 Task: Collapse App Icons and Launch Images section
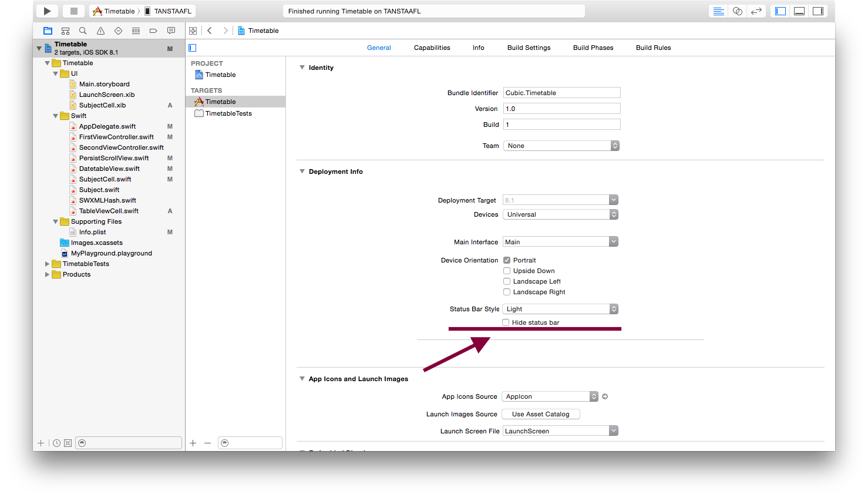click(x=302, y=379)
